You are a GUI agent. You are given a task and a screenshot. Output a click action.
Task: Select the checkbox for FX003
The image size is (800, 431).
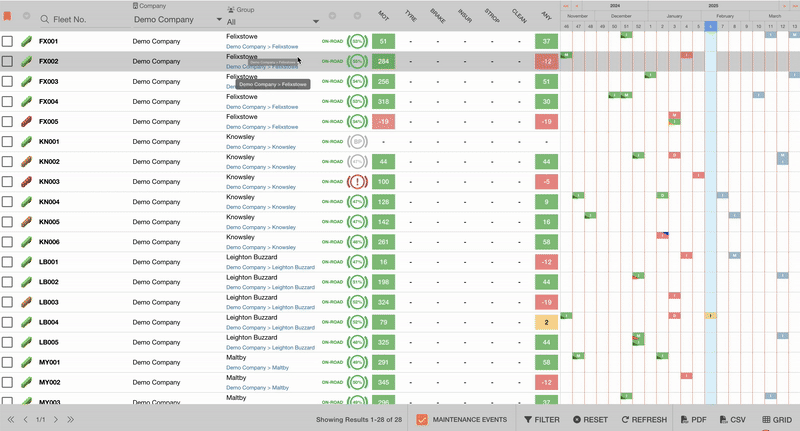point(8,82)
